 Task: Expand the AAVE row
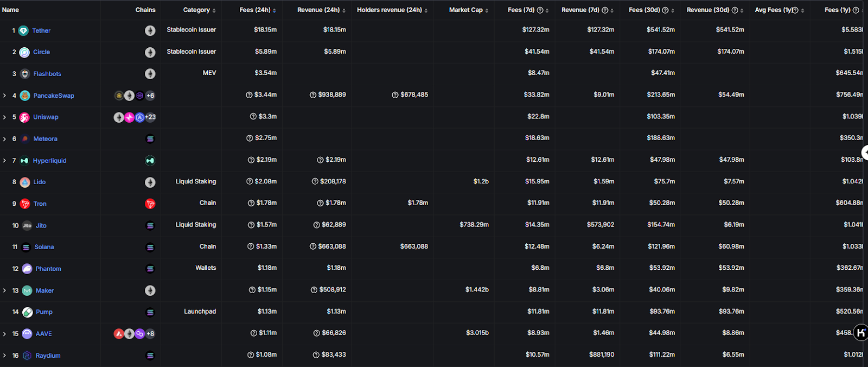tap(5, 334)
